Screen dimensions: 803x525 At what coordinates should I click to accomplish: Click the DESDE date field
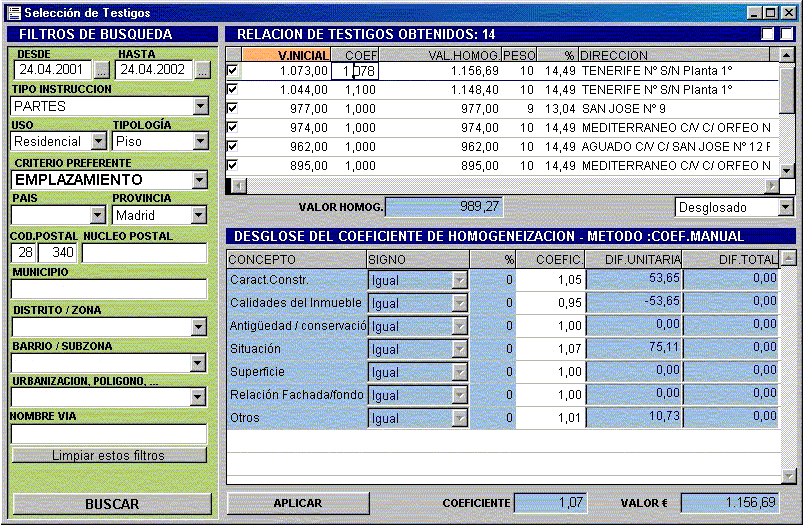click(x=53, y=70)
